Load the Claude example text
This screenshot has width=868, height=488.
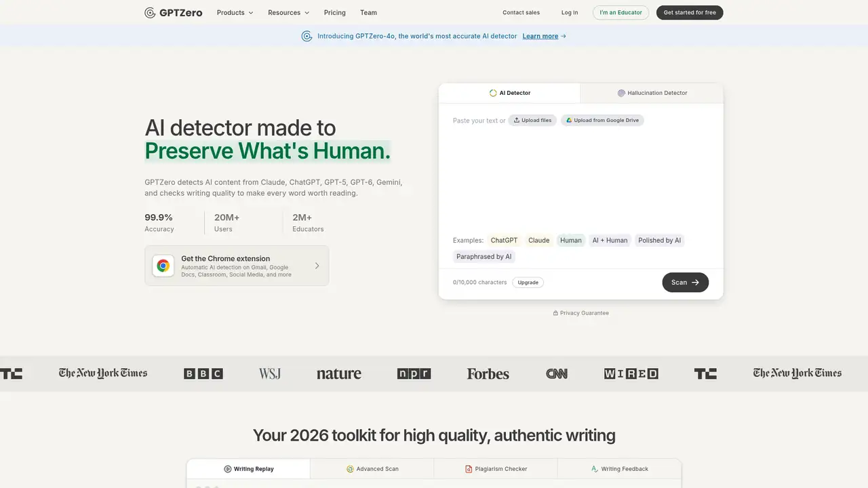click(x=539, y=240)
